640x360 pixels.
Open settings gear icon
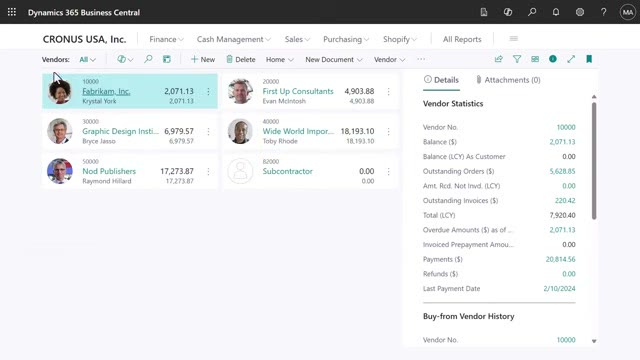click(x=580, y=12)
